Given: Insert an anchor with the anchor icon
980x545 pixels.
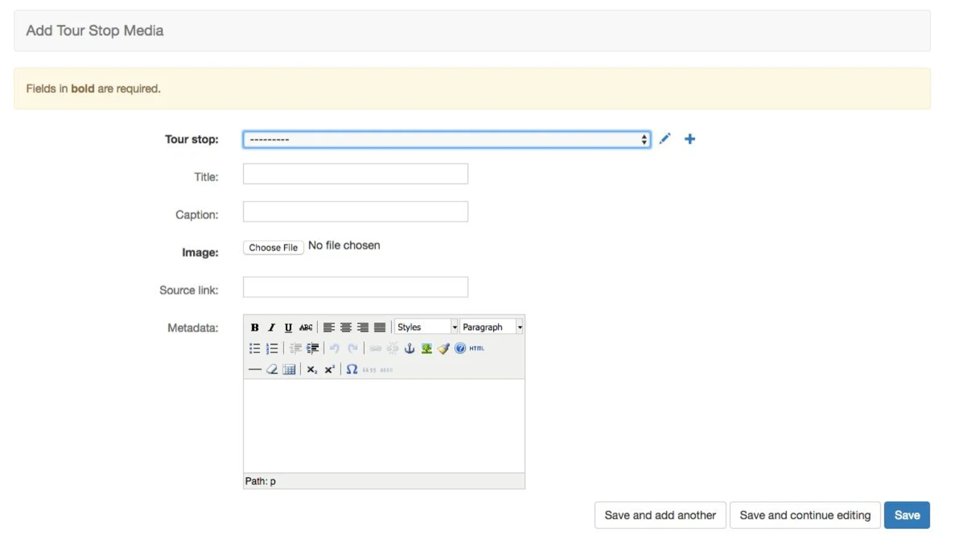Looking at the screenshot, I should [410, 348].
